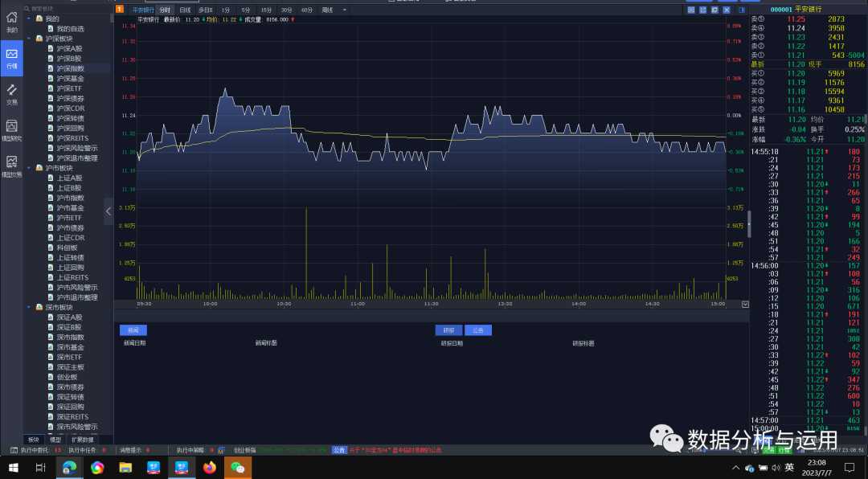Click the X icon in chart toolbar
Image resolution: width=868 pixels, height=479 pixels.
[x=727, y=10]
